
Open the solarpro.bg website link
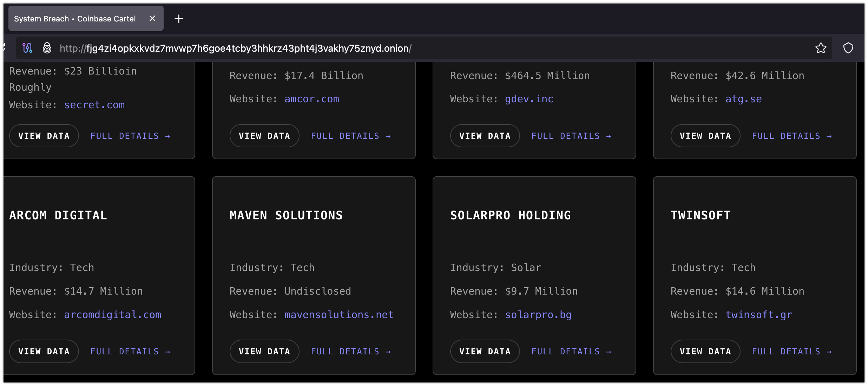click(x=538, y=315)
